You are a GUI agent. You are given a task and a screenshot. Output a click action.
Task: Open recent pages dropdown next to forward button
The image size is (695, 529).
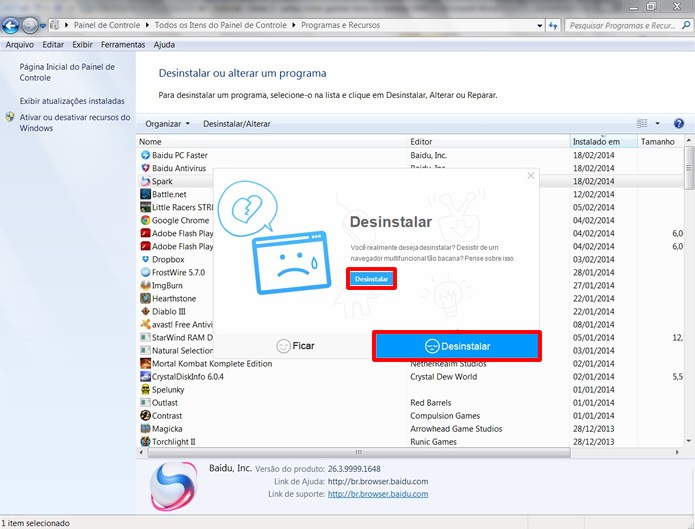click(43, 26)
